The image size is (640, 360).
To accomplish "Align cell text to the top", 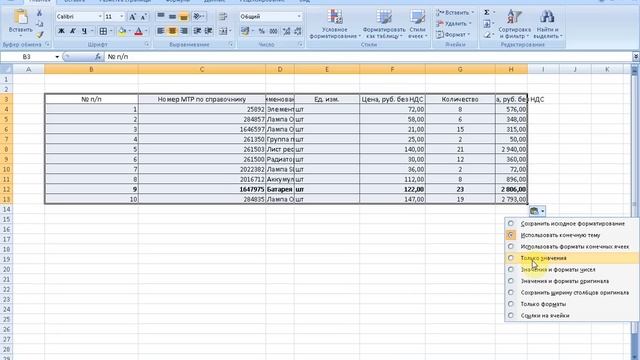I will [161, 16].
